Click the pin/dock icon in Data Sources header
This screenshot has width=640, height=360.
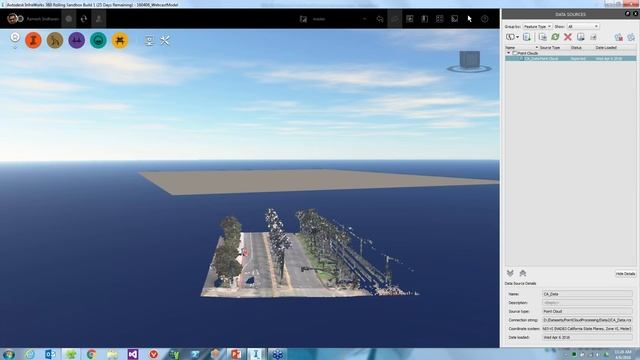point(628,14)
